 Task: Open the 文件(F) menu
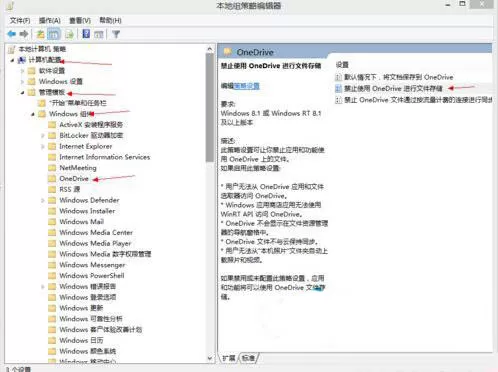pyautogui.click(x=20, y=21)
